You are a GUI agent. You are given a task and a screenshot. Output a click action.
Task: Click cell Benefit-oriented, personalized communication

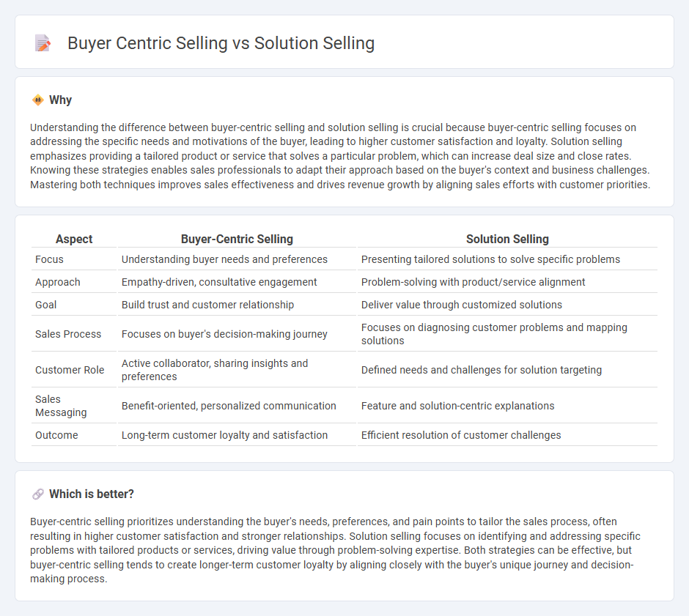pyautogui.click(x=237, y=406)
